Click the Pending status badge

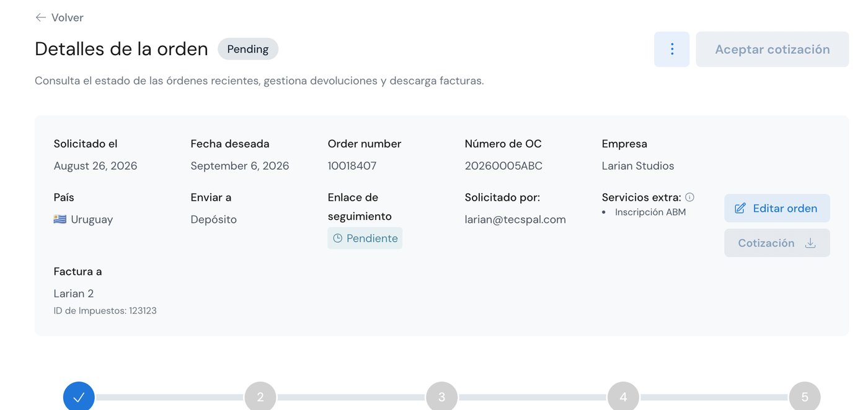248,49
